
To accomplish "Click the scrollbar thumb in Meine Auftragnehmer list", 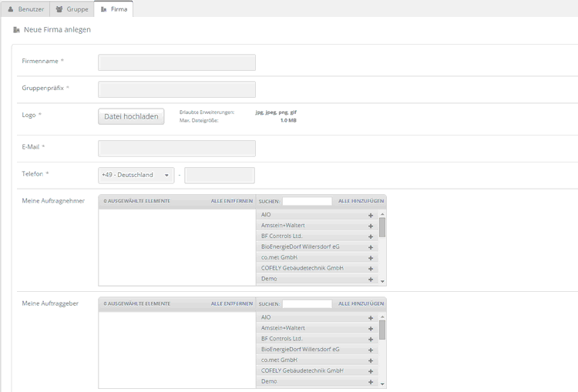I will 382,227.
